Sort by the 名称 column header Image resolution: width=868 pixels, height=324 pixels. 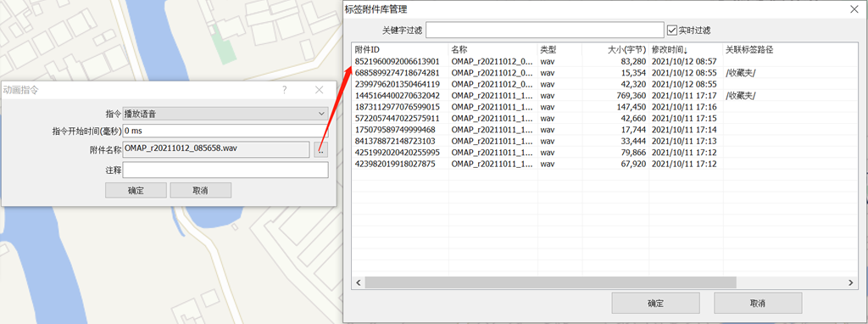point(492,50)
